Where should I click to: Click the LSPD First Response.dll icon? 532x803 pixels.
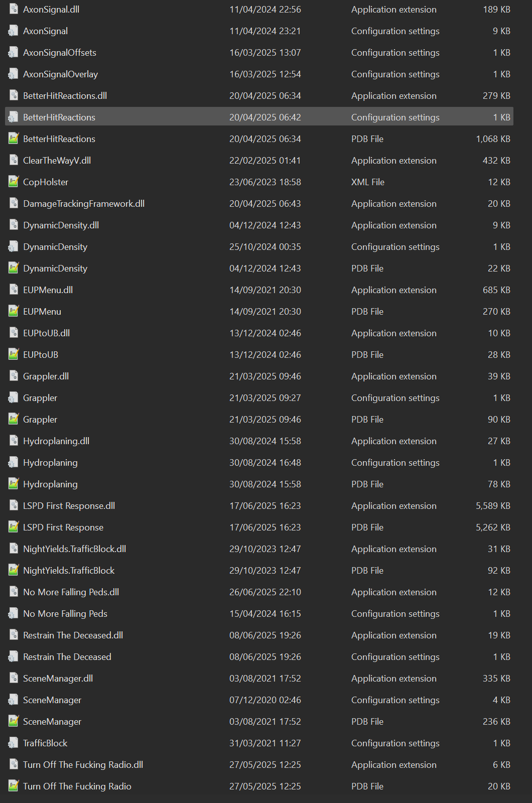14,506
